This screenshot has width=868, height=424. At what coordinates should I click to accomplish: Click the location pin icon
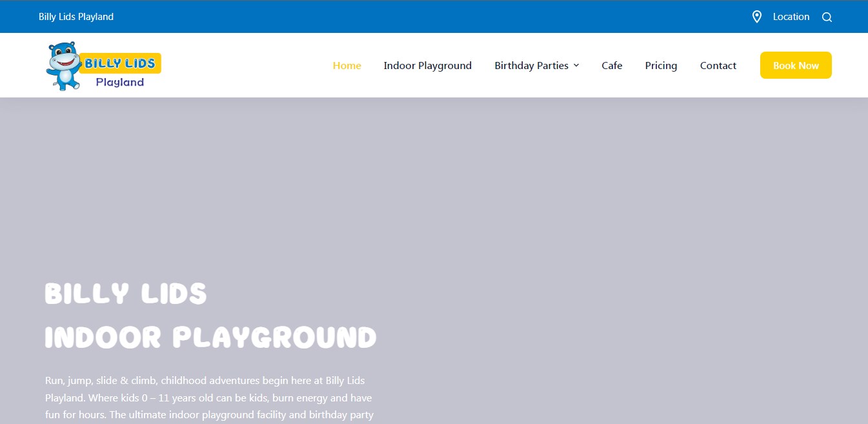coord(757,17)
